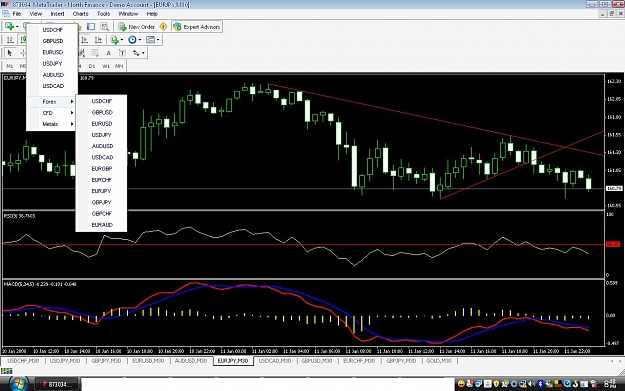Click the chart tabs scroll-left arrow

point(612,361)
